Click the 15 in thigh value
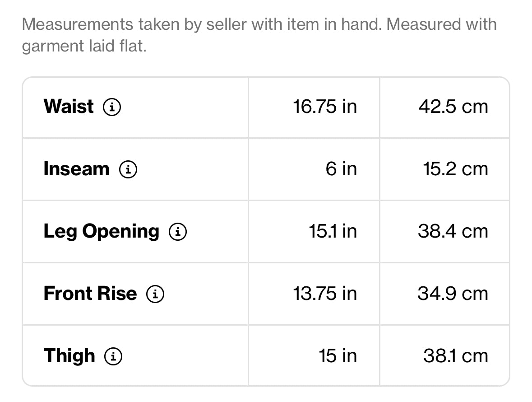532x402 pixels. [x=338, y=356]
